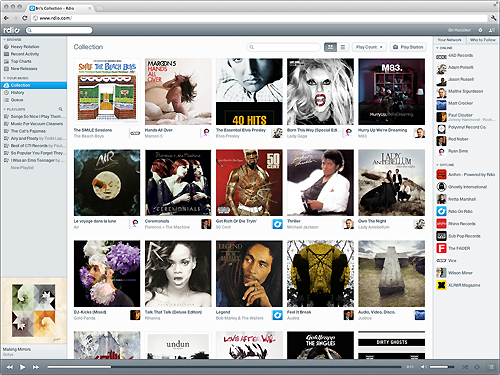Open Top Charts in the sidebar

pos(21,61)
